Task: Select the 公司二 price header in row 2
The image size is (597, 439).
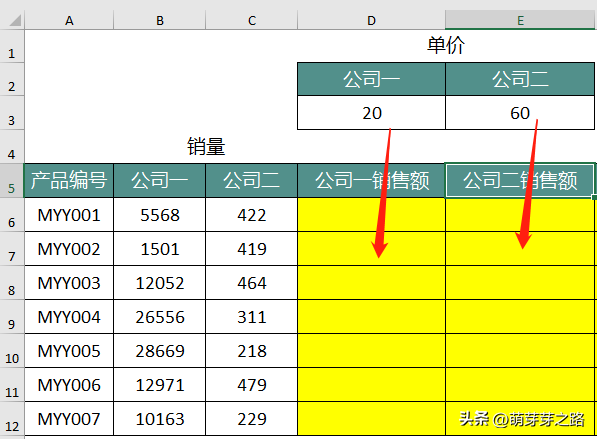Action: (520, 79)
